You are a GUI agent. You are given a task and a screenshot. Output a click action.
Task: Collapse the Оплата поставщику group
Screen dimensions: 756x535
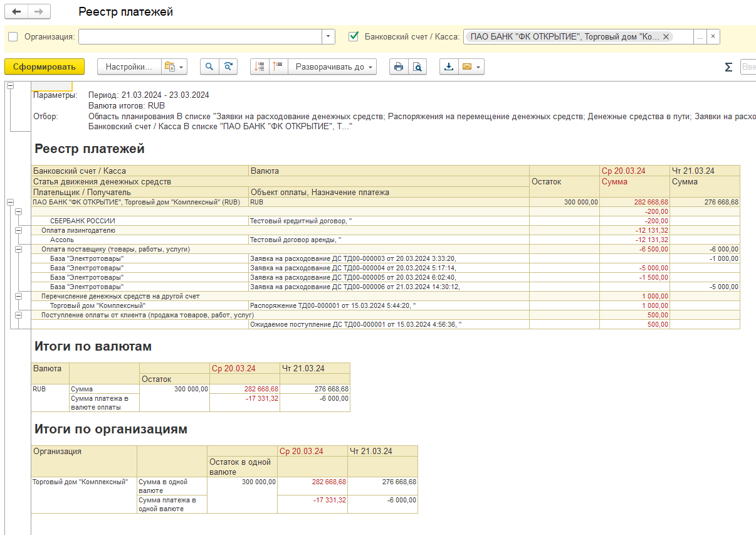pyautogui.click(x=19, y=249)
